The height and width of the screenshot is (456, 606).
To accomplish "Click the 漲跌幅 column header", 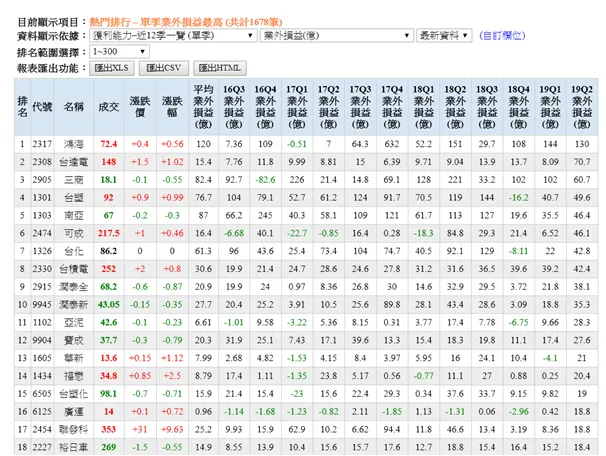I will 172,107.
